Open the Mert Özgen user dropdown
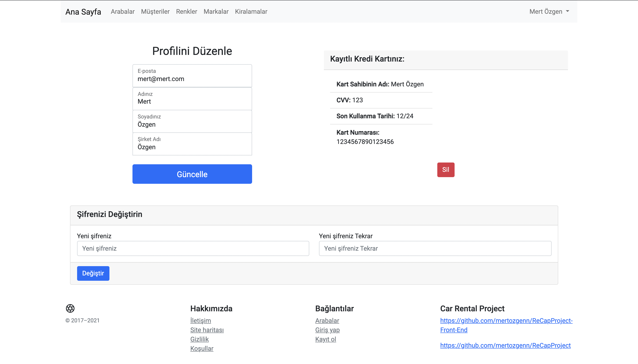 coord(549,12)
